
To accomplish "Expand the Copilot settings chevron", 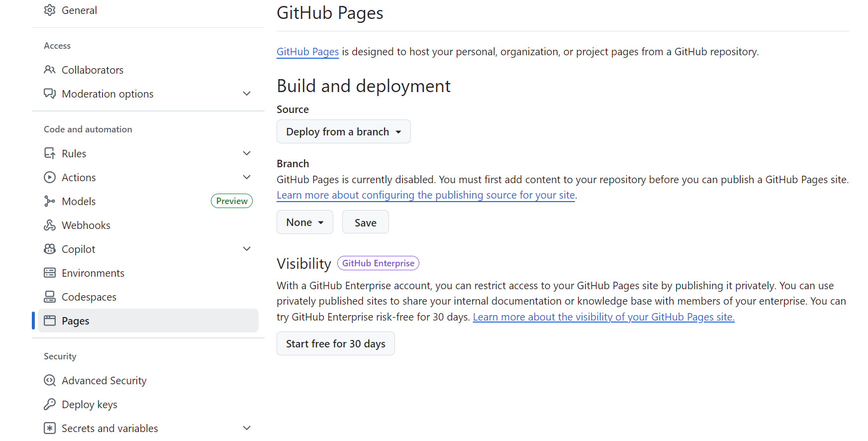I will (x=247, y=249).
